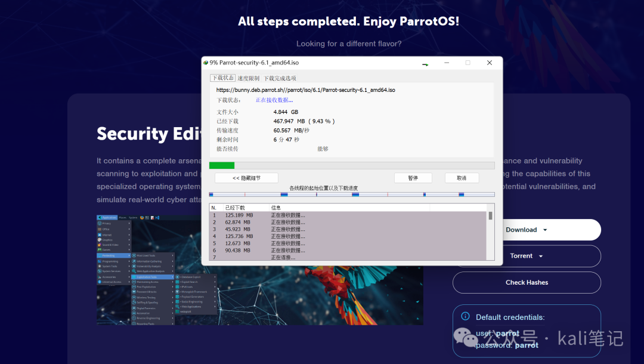Image resolution: width=644 pixels, height=364 pixels.
Task: Select thread row 5 with 12.673 MB
Action: (348, 243)
